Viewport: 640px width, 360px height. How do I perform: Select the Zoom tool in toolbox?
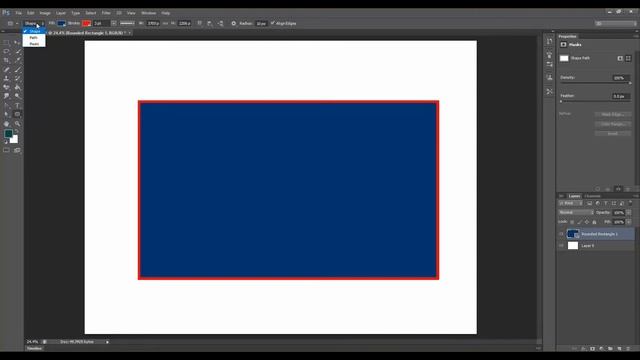coord(17,124)
